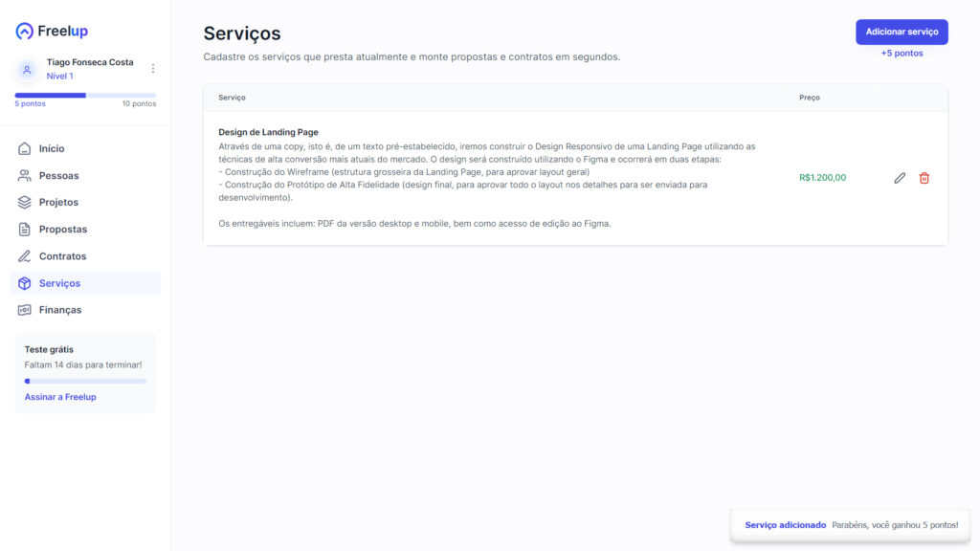Click the Serviços box icon
Image resolution: width=980 pixels, height=551 pixels.
point(25,283)
